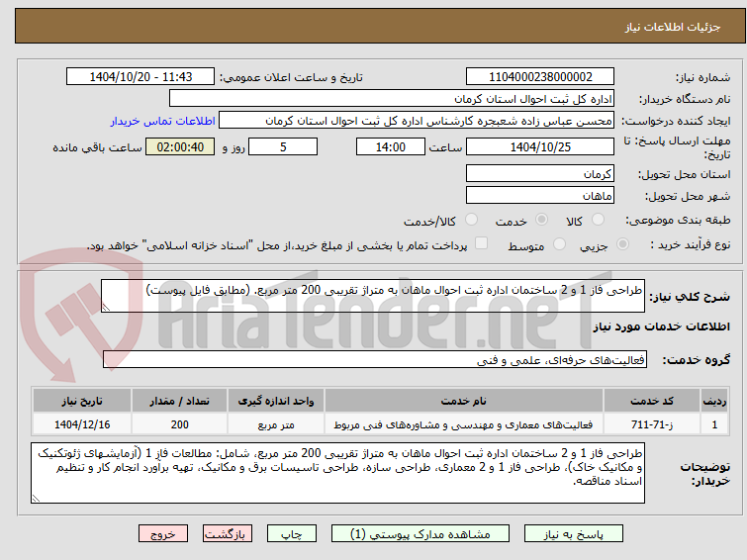Select the کالا/خدمت radio button

click(471, 220)
